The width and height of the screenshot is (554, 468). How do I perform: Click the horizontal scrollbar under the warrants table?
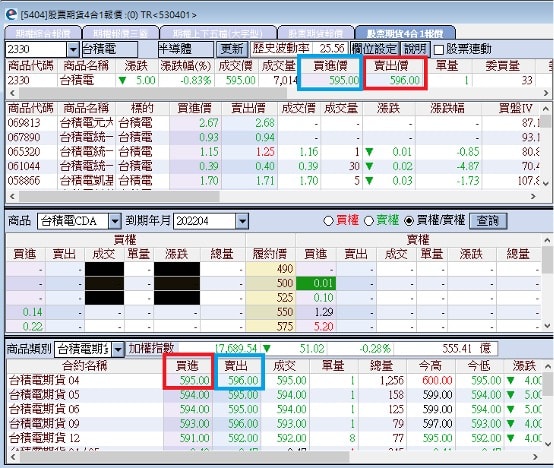(x=119, y=196)
